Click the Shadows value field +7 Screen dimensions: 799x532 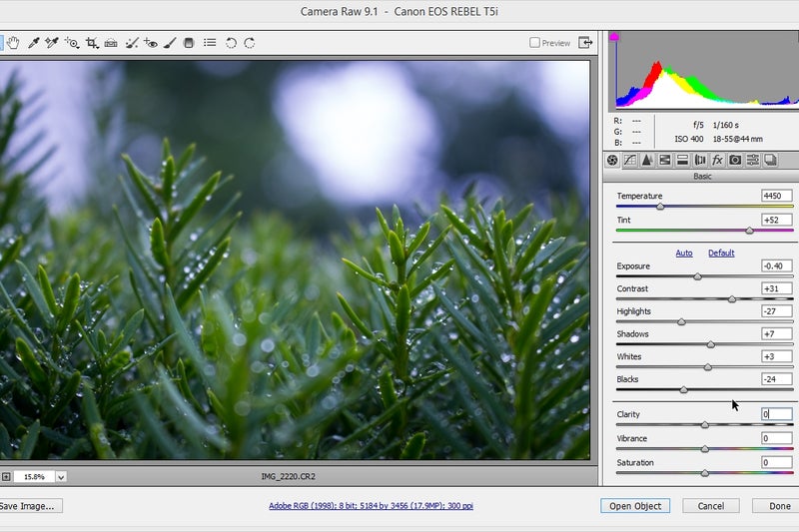coord(777,334)
